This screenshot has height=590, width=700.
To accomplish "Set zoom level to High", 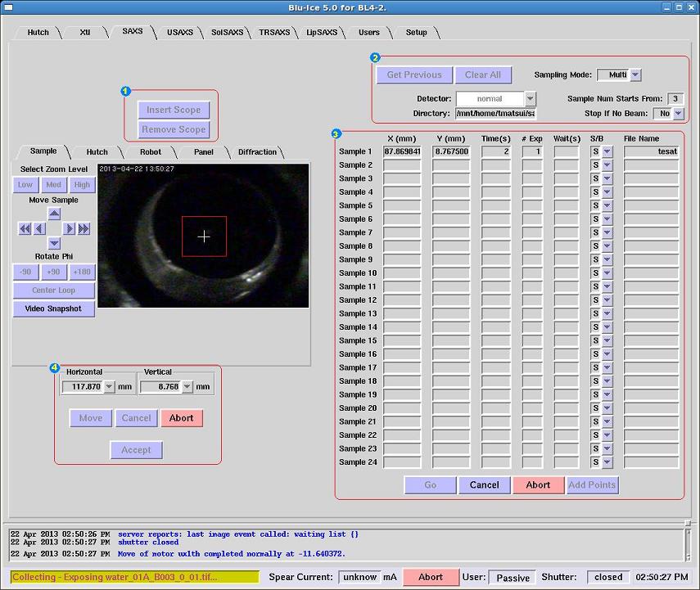I will tap(82, 185).
